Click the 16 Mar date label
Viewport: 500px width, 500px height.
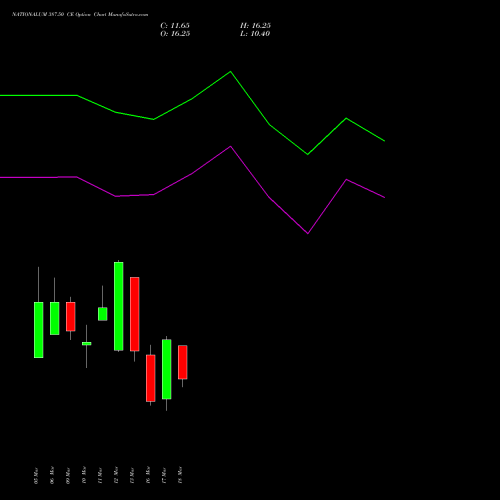pos(148,476)
